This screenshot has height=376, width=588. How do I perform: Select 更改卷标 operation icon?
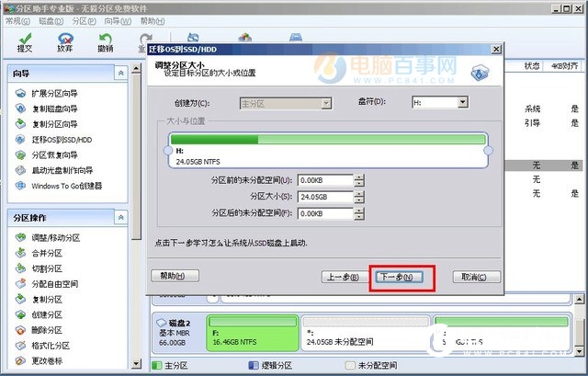click(x=20, y=360)
